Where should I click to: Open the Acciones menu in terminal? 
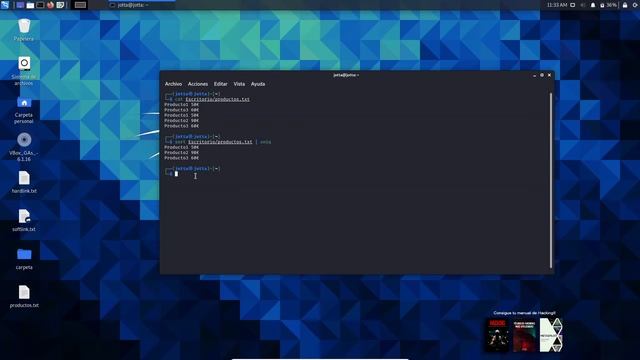click(198, 84)
